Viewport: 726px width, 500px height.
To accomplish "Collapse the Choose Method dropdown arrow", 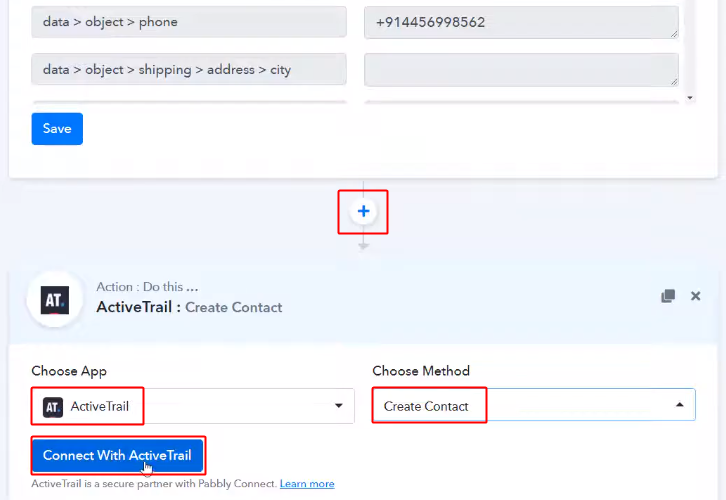I will click(679, 405).
